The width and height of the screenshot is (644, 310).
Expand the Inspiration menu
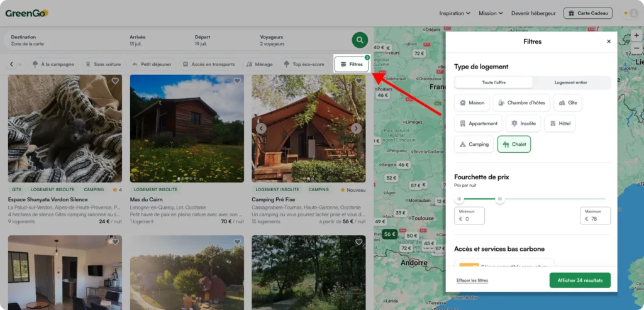(x=455, y=13)
